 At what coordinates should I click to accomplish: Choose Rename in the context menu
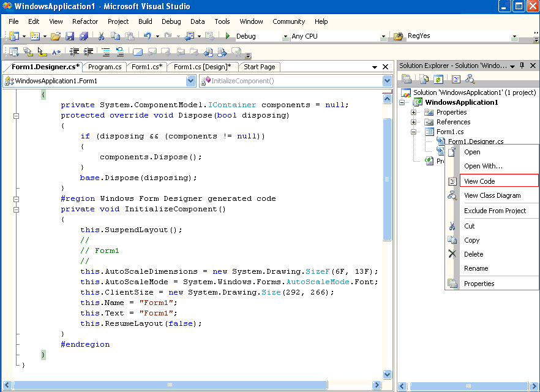[x=499, y=268]
